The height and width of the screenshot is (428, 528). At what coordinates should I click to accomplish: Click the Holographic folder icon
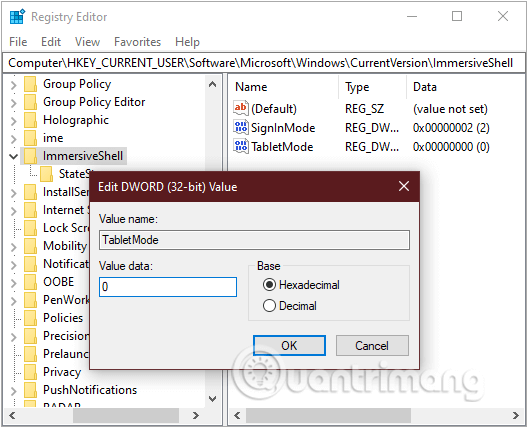30,120
